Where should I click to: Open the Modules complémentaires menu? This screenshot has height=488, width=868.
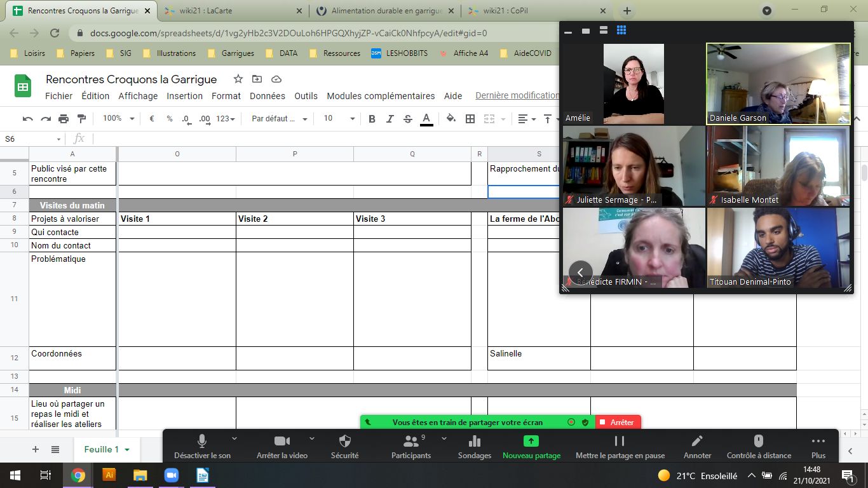(x=381, y=96)
